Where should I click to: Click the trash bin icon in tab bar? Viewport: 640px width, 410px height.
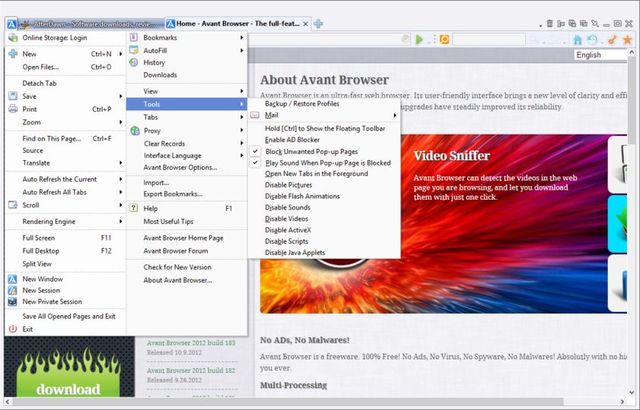tap(550, 24)
